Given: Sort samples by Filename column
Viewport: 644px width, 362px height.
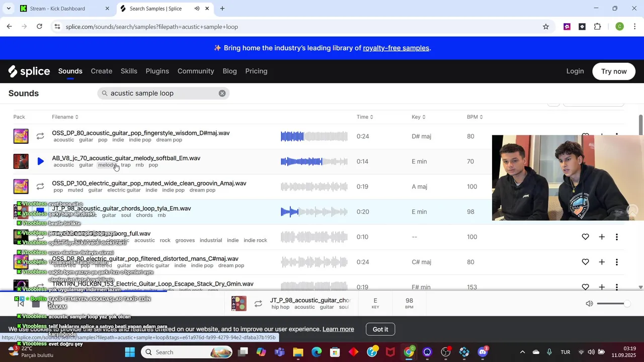Looking at the screenshot, I should coord(65,117).
